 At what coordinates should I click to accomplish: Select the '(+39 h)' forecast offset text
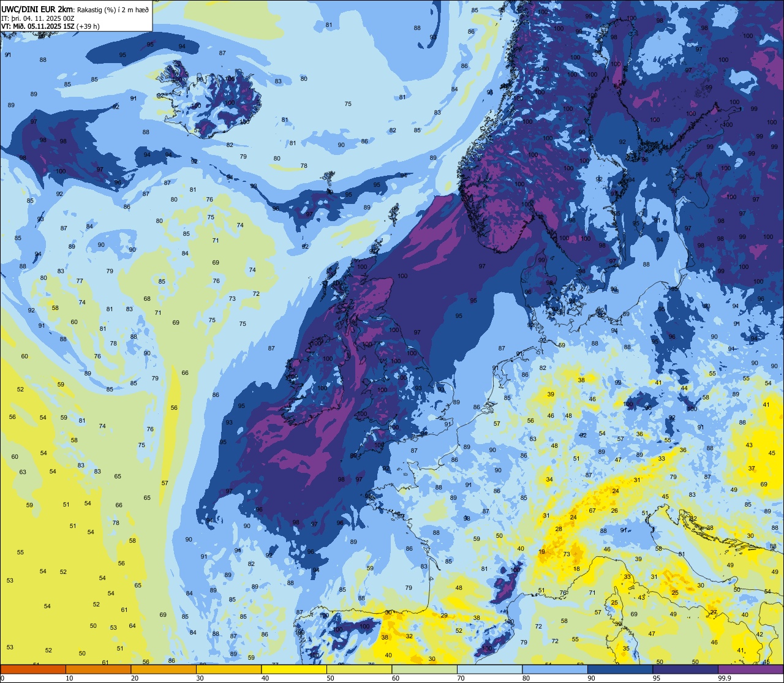(88, 26)
